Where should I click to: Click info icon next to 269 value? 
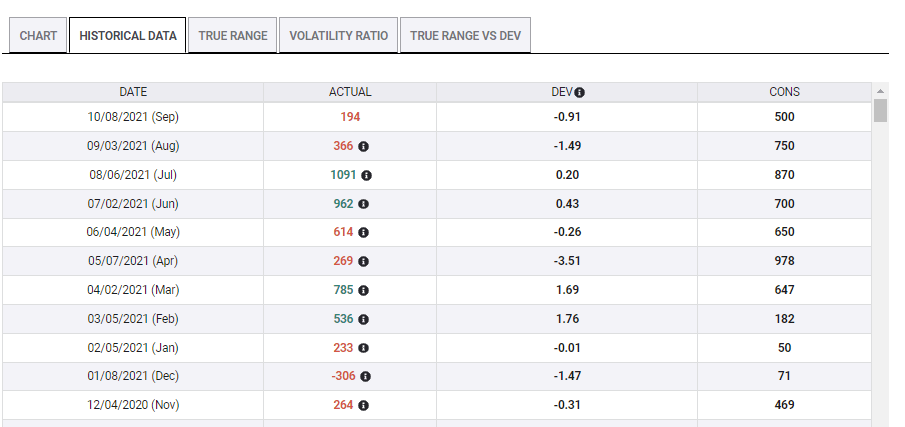[363, 261]
